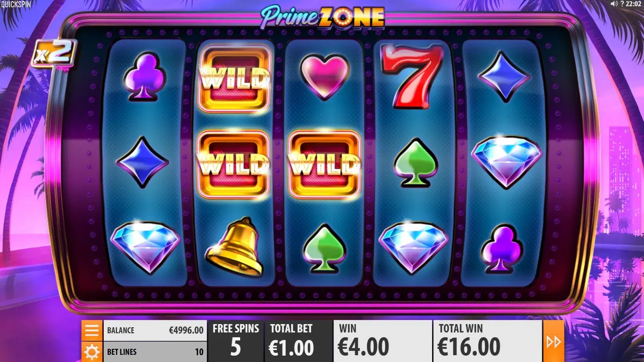Click the WILD symbol on middle reel
The height and width of the screenshot is (362, 644).
point(324,164)
